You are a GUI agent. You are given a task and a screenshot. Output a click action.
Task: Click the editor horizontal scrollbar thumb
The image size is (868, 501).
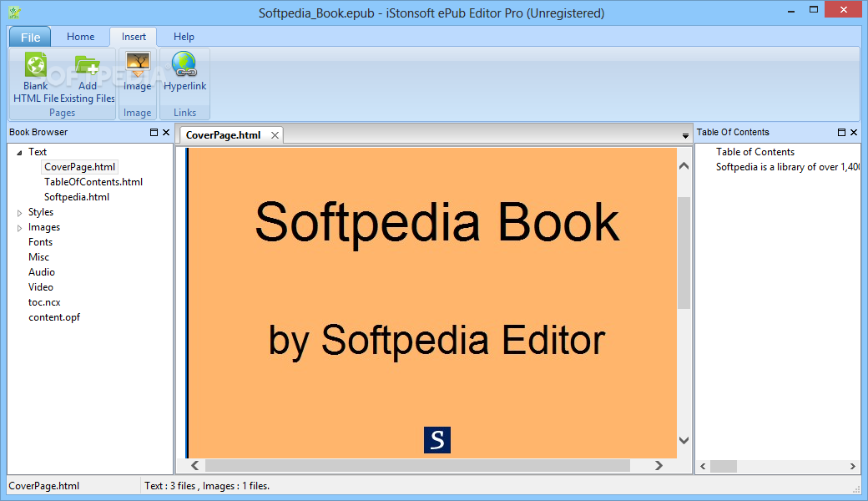[x=417, y=466]
